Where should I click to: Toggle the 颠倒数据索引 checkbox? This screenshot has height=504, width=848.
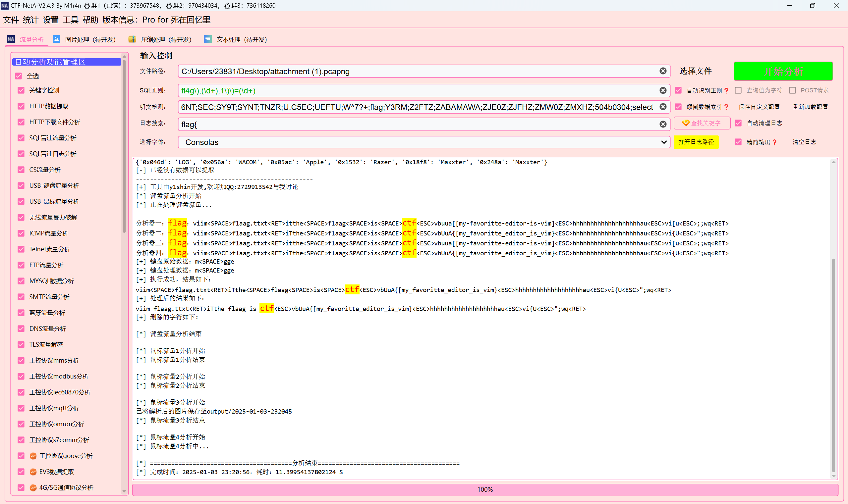pyautogui.click(x=678, y=107)
